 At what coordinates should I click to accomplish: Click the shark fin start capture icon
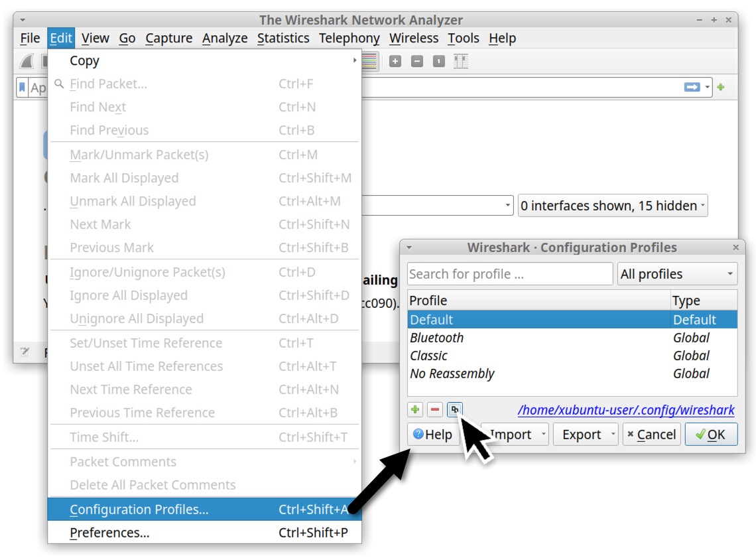(x=27, y=61)
